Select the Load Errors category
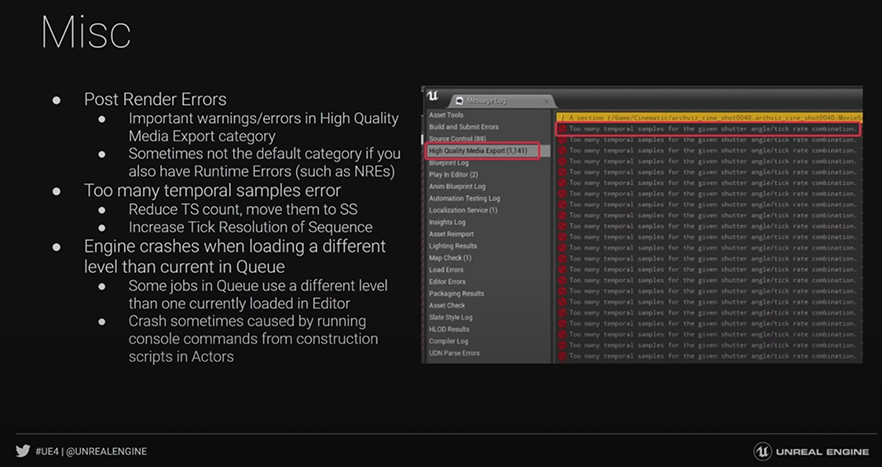Viewport: 882px width, 467px height. tap(445, 270)
